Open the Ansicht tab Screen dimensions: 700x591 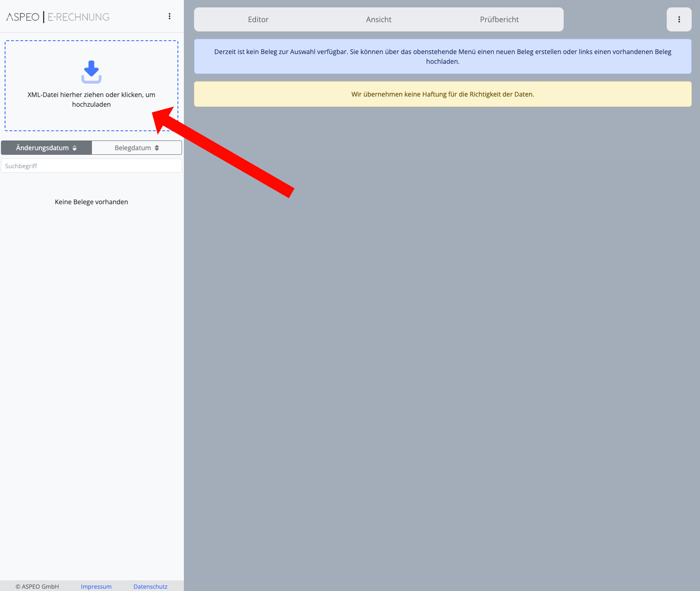[x=378, y=19]
